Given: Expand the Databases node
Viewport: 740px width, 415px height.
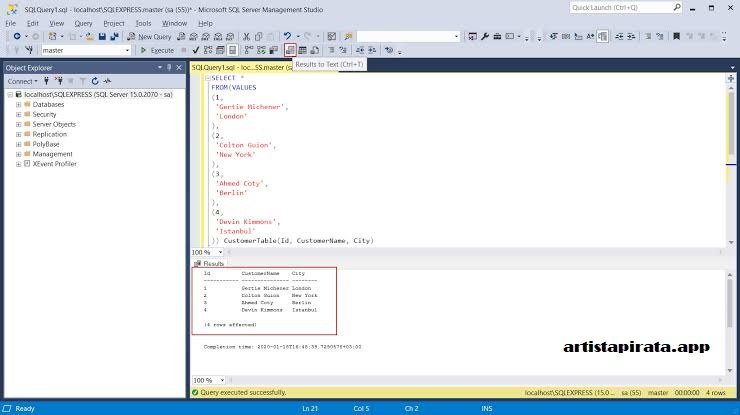Looking at the screenshot, I should [18, 104].
